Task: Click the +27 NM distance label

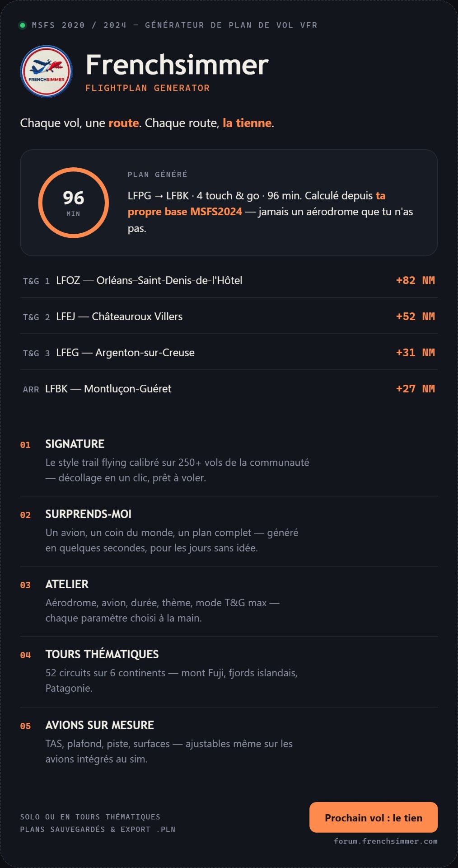Action: pos(415,389)
